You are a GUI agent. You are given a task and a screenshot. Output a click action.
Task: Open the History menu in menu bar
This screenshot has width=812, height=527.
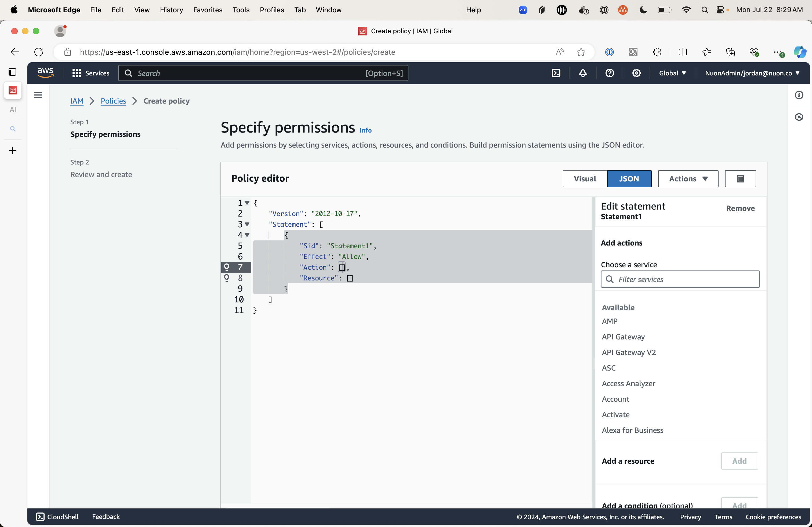coord(171,10)
